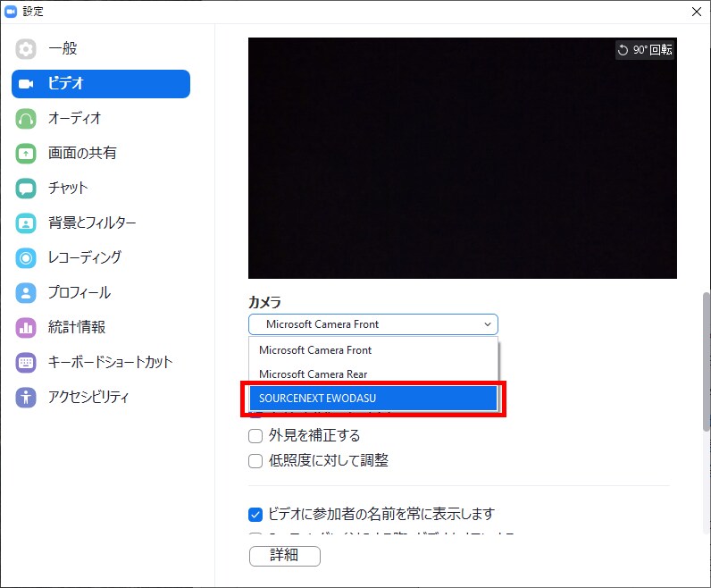Open the 統計情報 section

101,328
